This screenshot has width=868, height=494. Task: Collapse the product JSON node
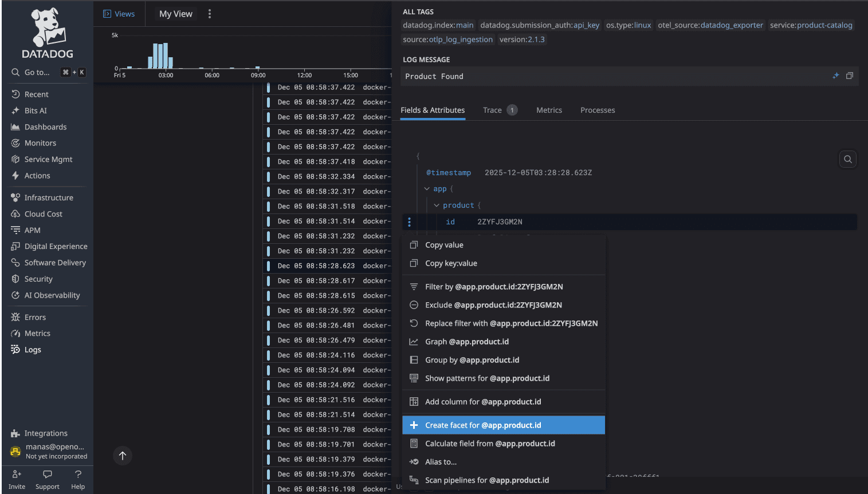(437, 205)
